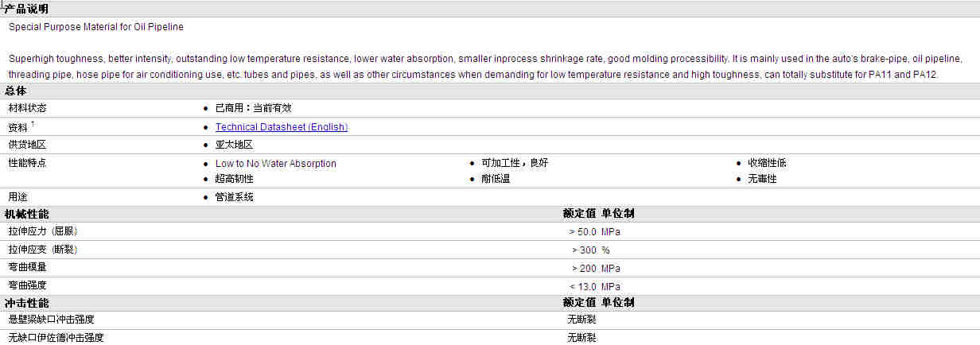This screenshot has height=345, width=980.
Task: Click the 产品说明 section header
Action: tap(26, 9)
